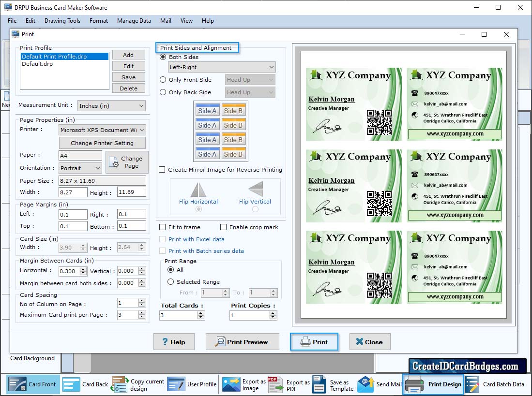Click the Add profile button
Screen dimensions: 532x396
click(129, 55)
